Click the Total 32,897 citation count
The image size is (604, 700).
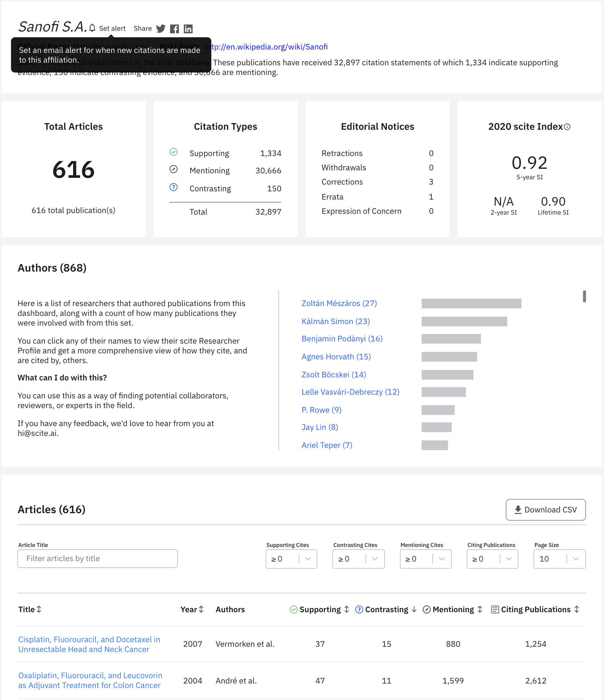(268, 212)
